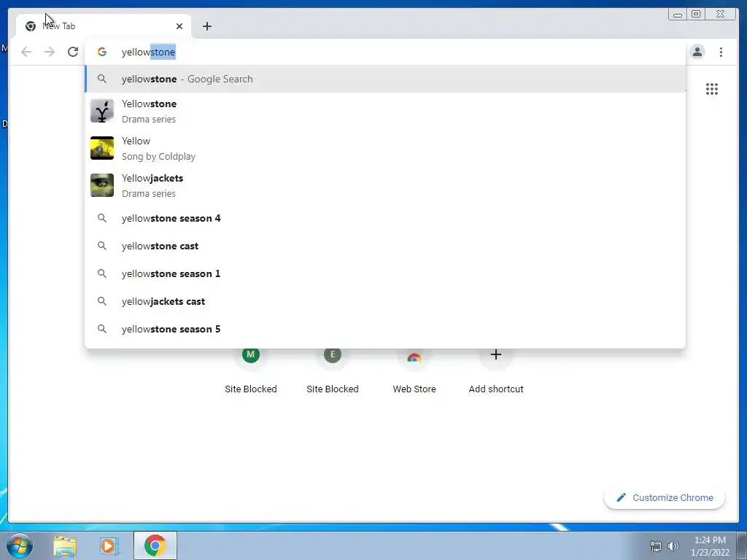Open Windows Explorer from taskbar
747x560 pixels.
point(65,545)
